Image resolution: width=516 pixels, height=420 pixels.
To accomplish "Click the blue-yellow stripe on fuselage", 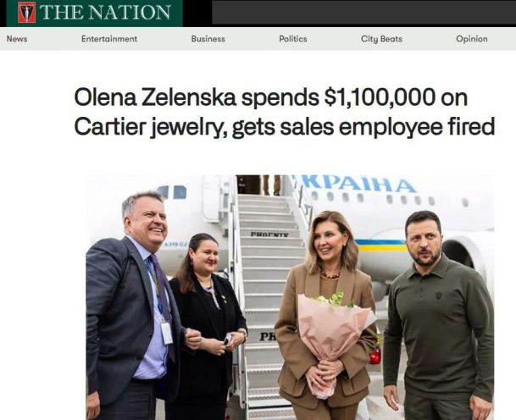I will (x=380, y=244).
